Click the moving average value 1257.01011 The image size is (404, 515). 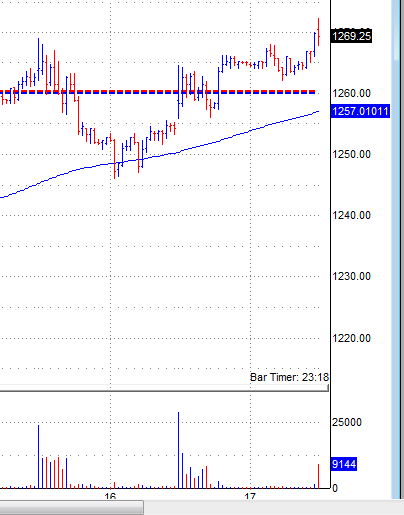(360, 111)
